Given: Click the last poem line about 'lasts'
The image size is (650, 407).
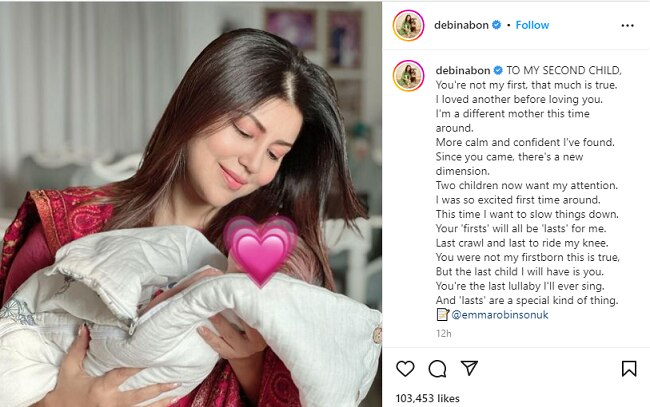Looking at the screenshot, I should (x=527, y=300).
